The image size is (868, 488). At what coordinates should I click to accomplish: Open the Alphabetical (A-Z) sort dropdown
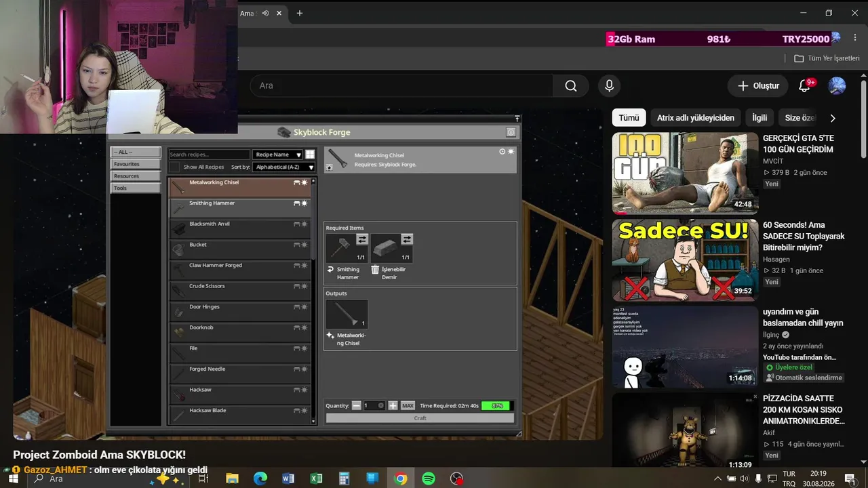point(283,167)
